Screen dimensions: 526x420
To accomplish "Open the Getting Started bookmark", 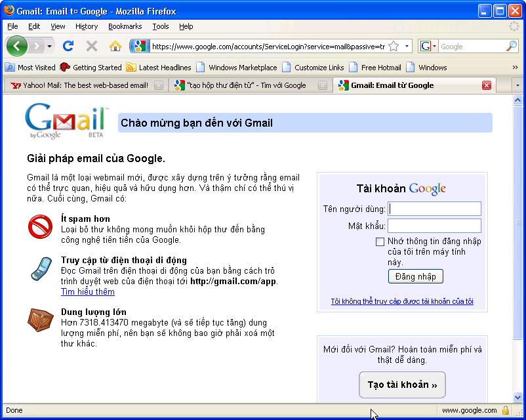I will coord(91,68).
